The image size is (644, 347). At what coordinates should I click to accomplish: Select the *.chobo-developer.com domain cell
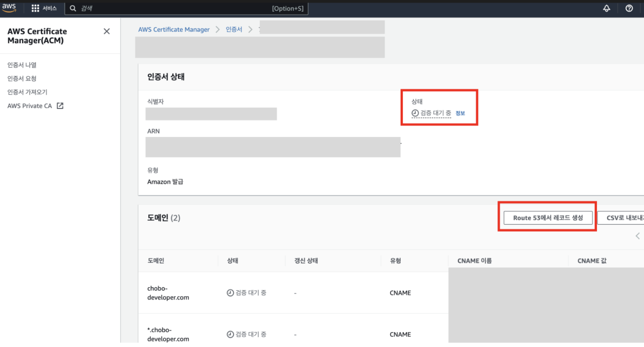click(x=168, y=334)
